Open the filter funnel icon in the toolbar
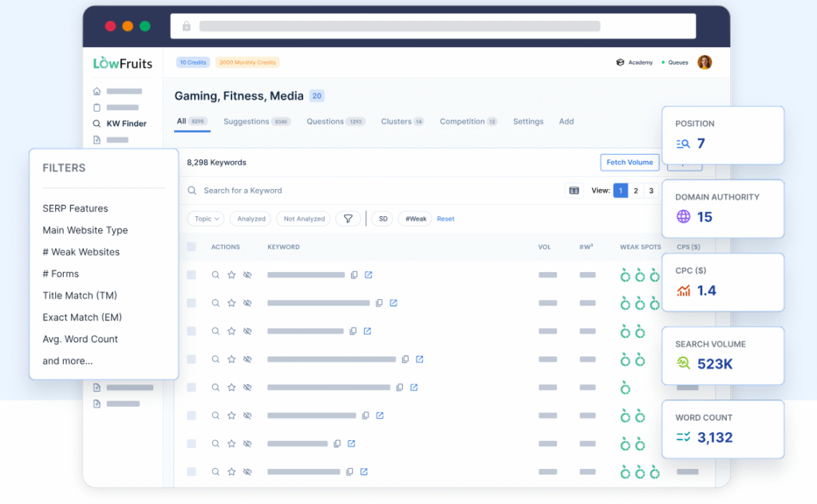 (x=348, y=219)
